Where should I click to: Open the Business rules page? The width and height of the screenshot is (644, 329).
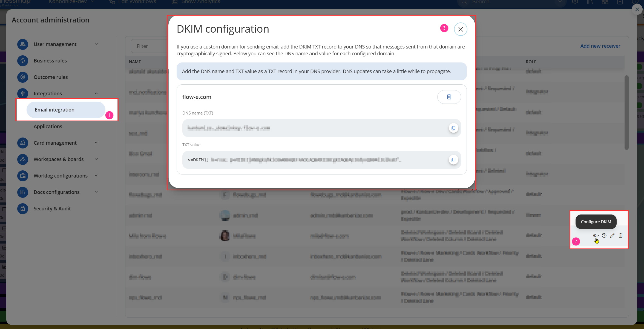[50, 61]
